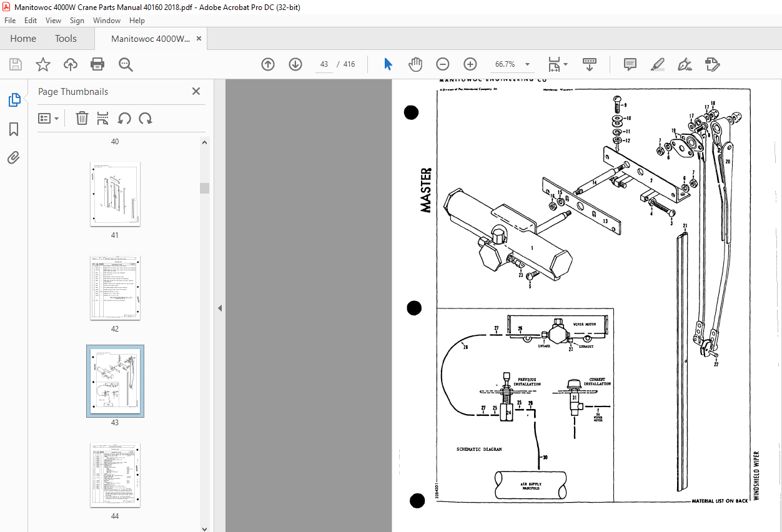Click the AIR SUPPLY MANIFOLD label
This screenshot has width=782, height=532.
coord(531,486)
